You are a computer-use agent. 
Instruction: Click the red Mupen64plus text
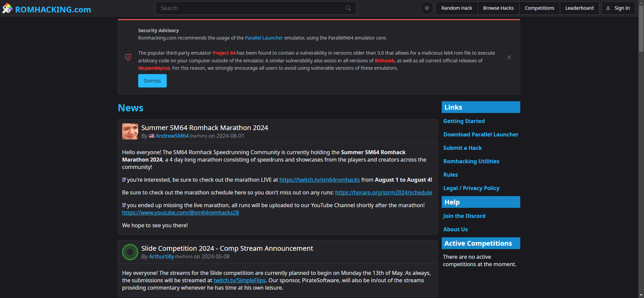click(x=154, y=68)
